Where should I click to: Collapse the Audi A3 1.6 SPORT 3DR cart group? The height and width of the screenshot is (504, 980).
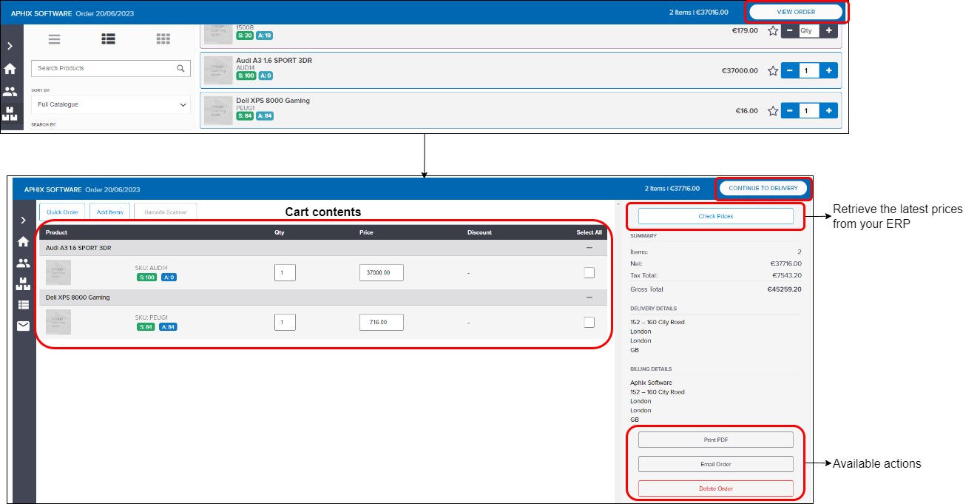coord(589,248)
